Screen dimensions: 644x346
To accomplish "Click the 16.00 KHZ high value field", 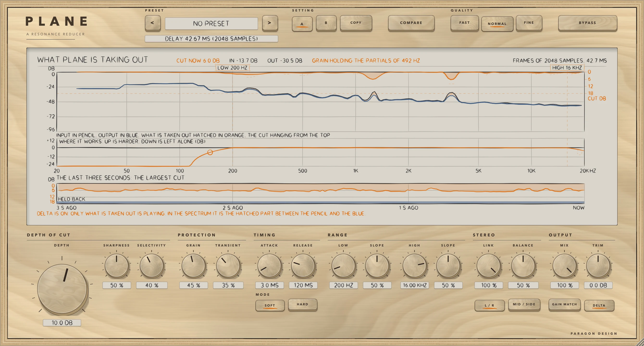I will tap(415, 285).
